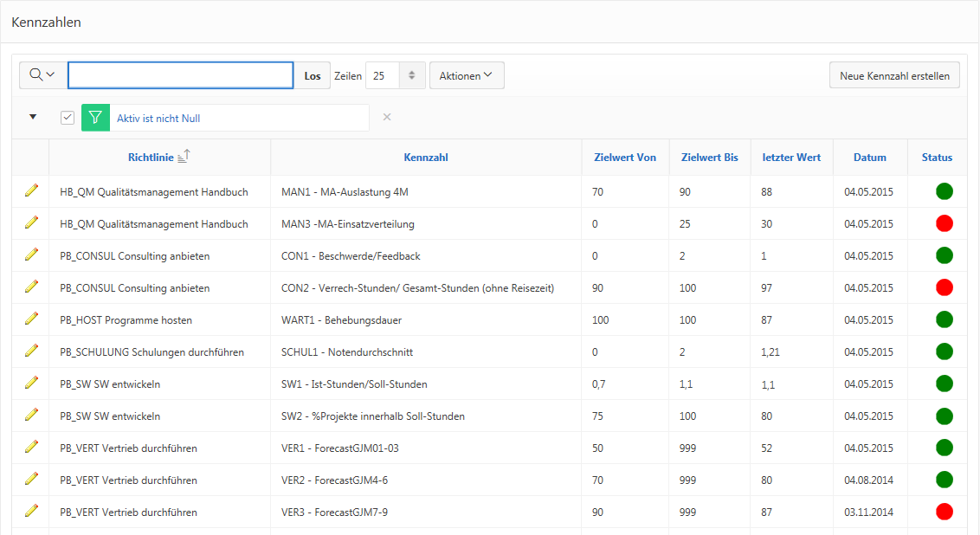The width and height of the screenshot is (980, 535).
Task: Click pencil icon for VER3 - ForecastGJM7-9
Action: 32,511
